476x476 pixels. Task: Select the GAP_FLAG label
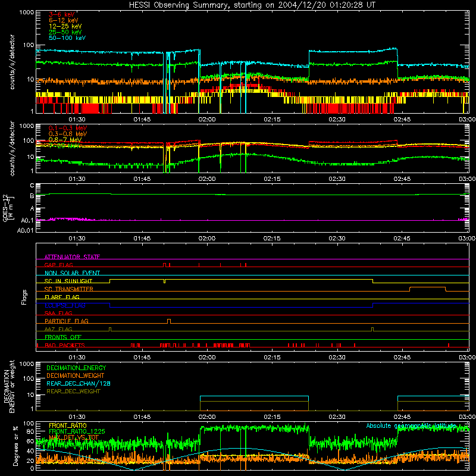point(58,265)
